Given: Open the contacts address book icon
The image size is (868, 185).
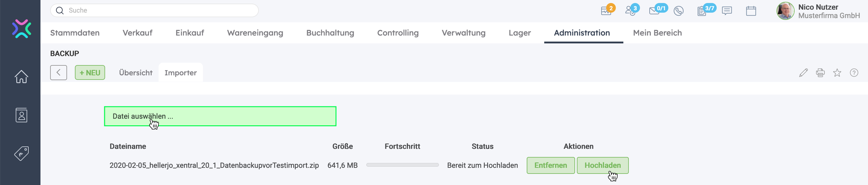Looking at the screenshot, I should (x=21, y=115).
